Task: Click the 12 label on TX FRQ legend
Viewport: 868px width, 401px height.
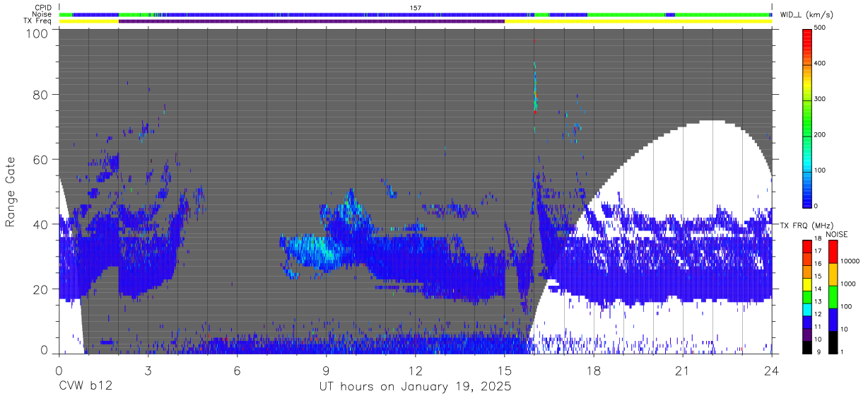Action: coord(817,314)
